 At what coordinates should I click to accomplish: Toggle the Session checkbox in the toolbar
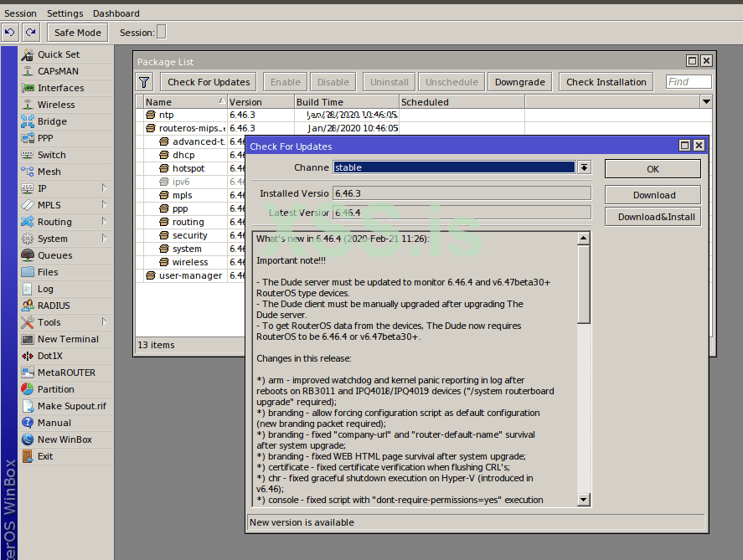162,33
